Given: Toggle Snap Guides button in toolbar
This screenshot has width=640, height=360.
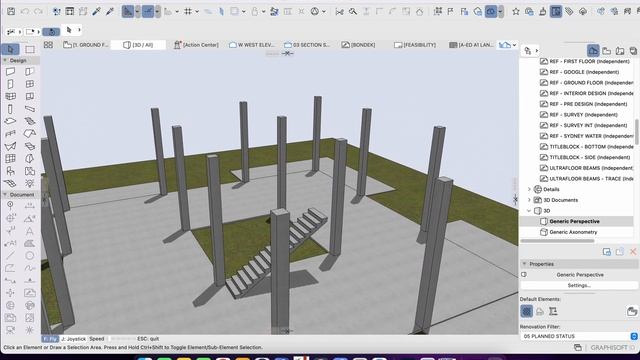Looking at the screenshot, I should (148, 11).
